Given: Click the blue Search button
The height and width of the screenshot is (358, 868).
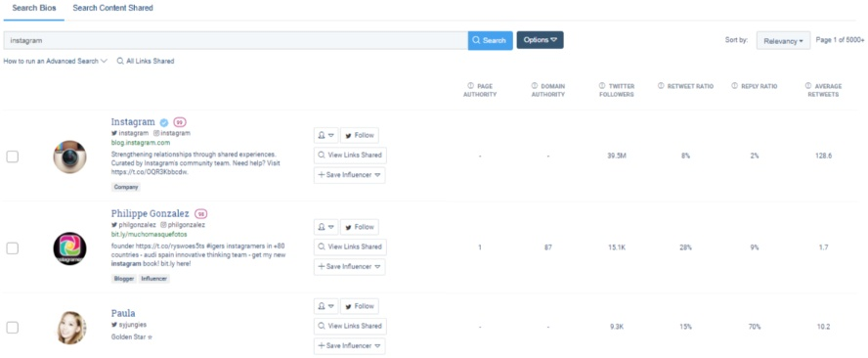Looking at the screenshot, I should [490, 40].
